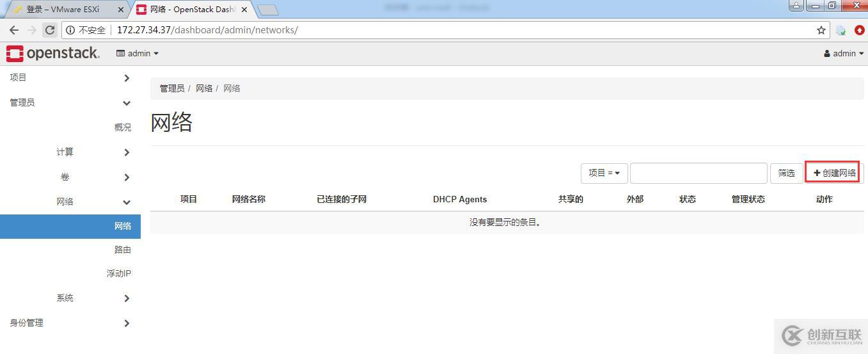Click the 筛选 filter button

point(786,173)
